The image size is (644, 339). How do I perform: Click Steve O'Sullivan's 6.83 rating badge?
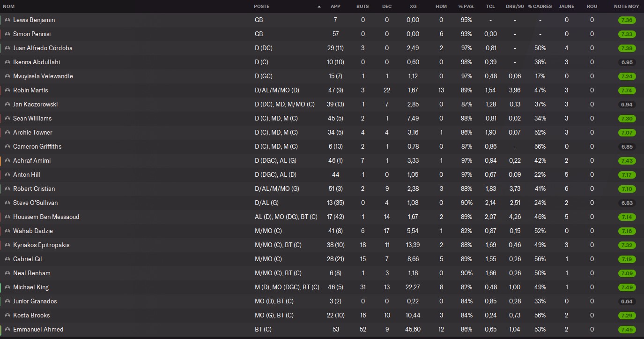coord(627,203)
